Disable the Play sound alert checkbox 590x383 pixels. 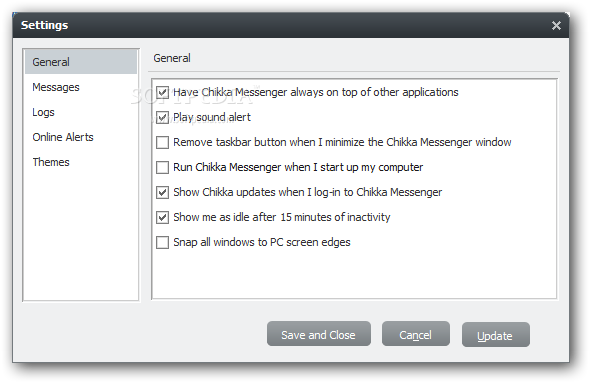[x=163, y=117]
